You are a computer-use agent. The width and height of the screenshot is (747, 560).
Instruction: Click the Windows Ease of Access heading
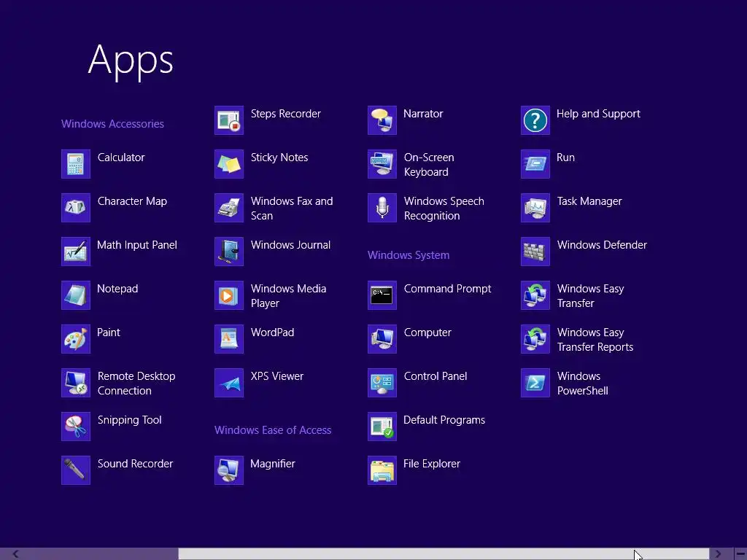coord(273,430)
